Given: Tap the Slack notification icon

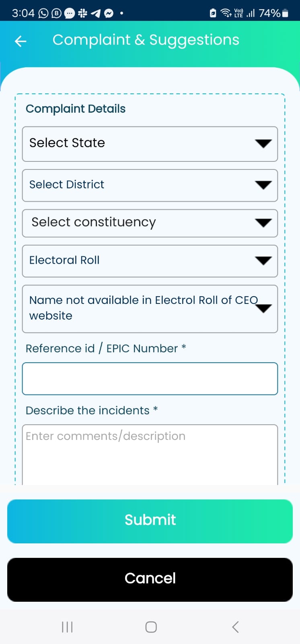Looking at the screenshot, I should click(83, 13).
